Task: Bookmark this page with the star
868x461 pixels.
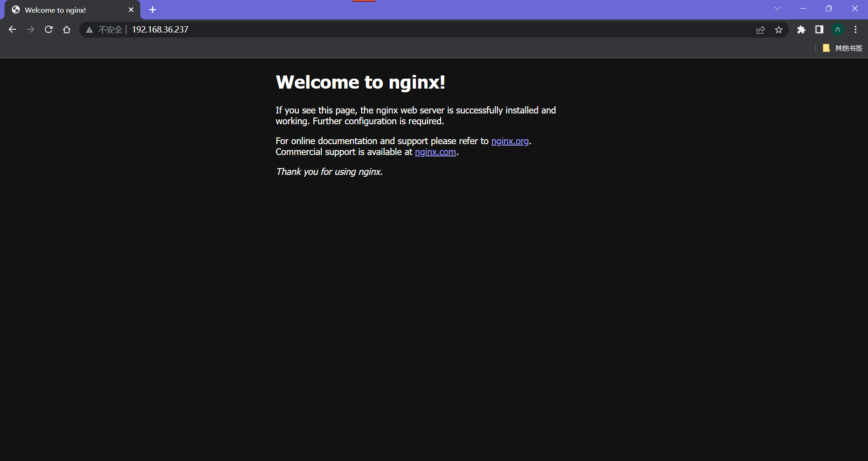Action: click(x=778, y=30)
